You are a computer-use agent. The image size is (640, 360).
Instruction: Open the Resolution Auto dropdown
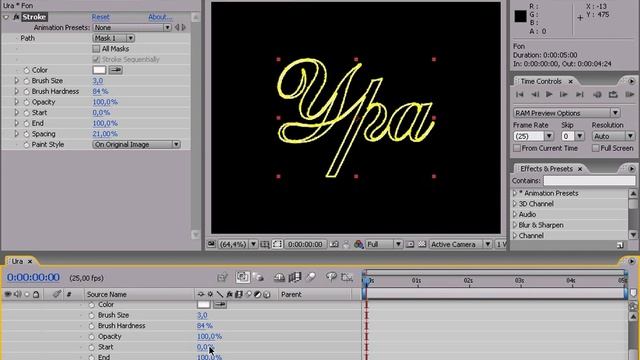point(613,136)
